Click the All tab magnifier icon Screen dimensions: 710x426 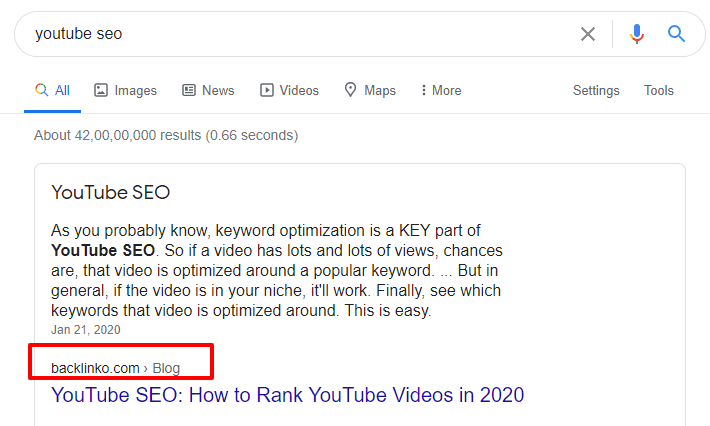41,90
